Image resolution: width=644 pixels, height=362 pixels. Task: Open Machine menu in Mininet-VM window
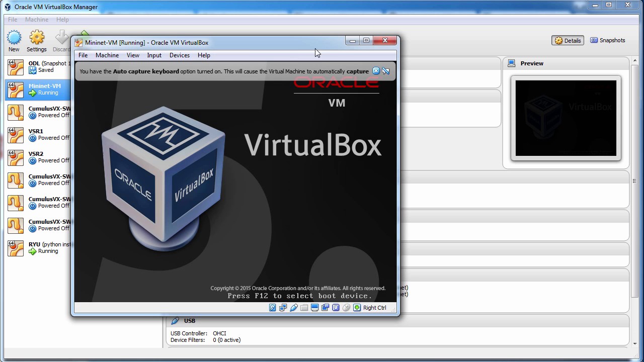[107, 55]
